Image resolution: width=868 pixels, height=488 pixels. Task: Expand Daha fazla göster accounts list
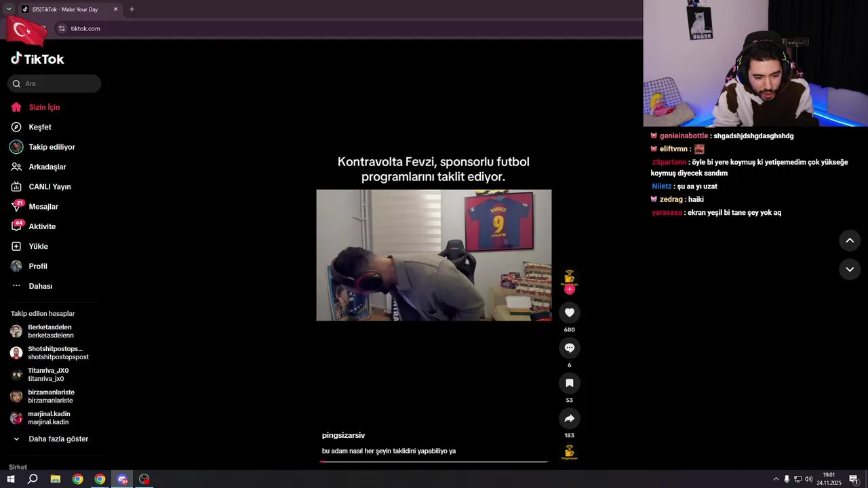tap(51, 439)
